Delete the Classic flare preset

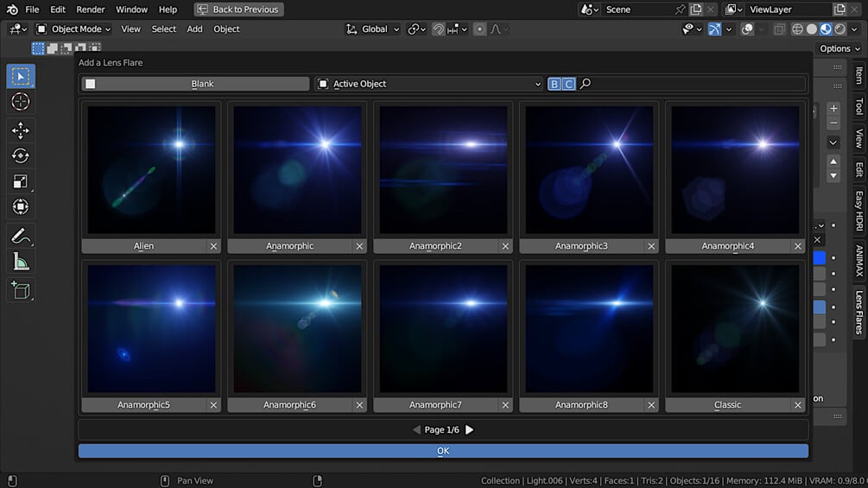pyautogui.click(x=798, y=405)
